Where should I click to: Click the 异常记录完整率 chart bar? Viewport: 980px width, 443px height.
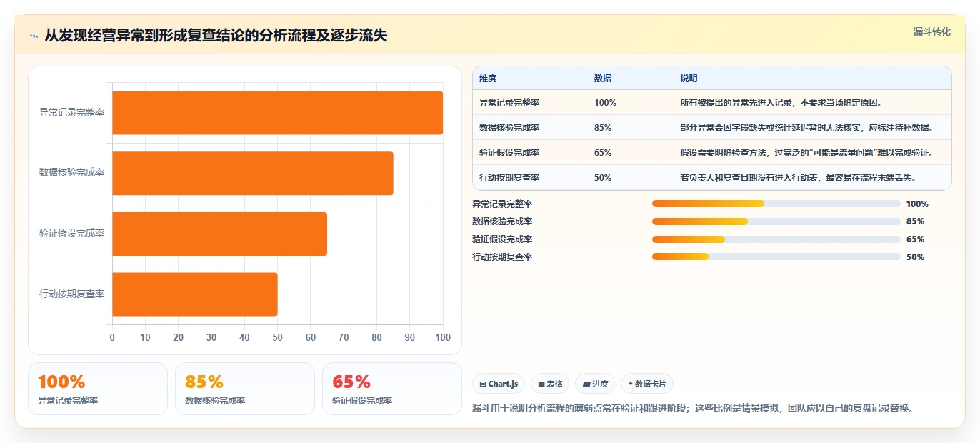(277, 113)
